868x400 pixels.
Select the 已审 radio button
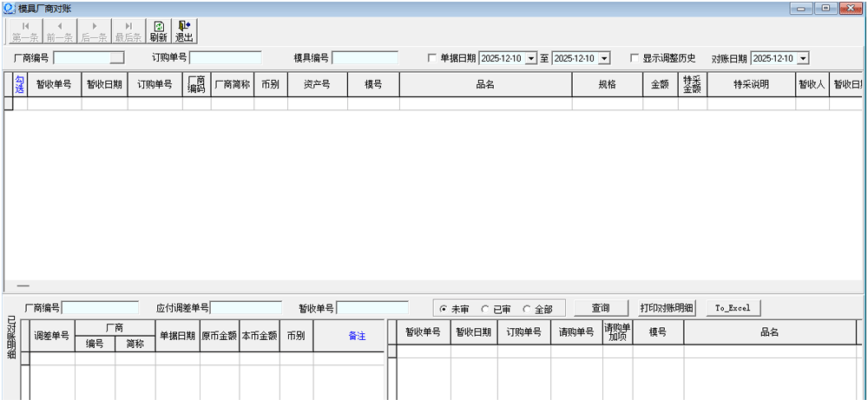[x=486, y=309]
